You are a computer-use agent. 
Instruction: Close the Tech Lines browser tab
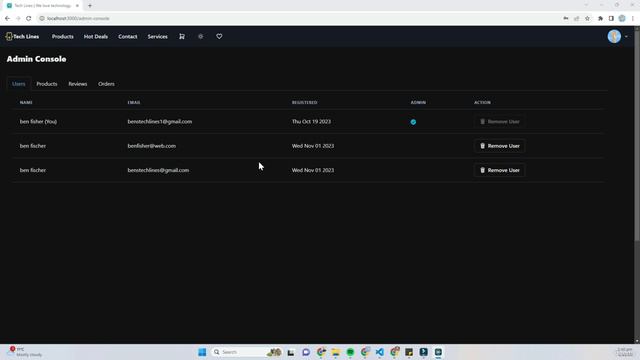click(x=77, y=6)
